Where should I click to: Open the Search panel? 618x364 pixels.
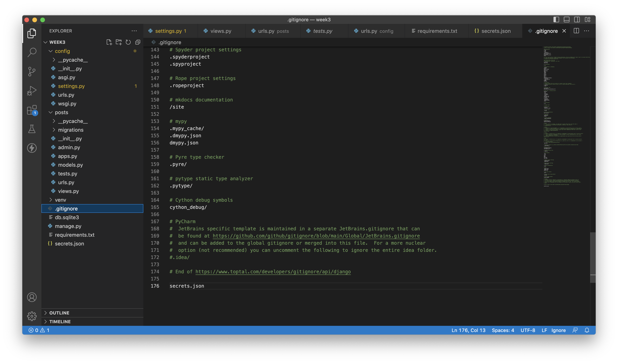[x=32, y=53]
